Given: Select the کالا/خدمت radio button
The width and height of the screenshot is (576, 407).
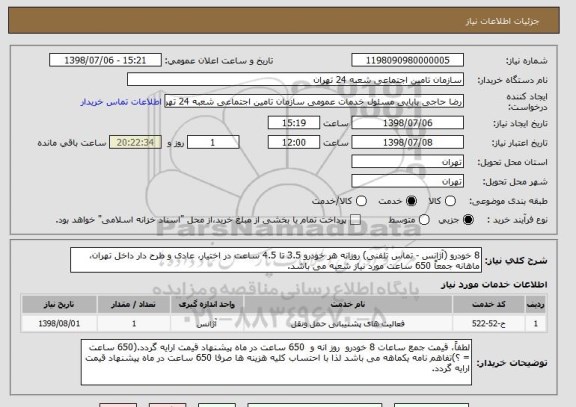Looking at the screenshot, I should [x=361, y=201].
